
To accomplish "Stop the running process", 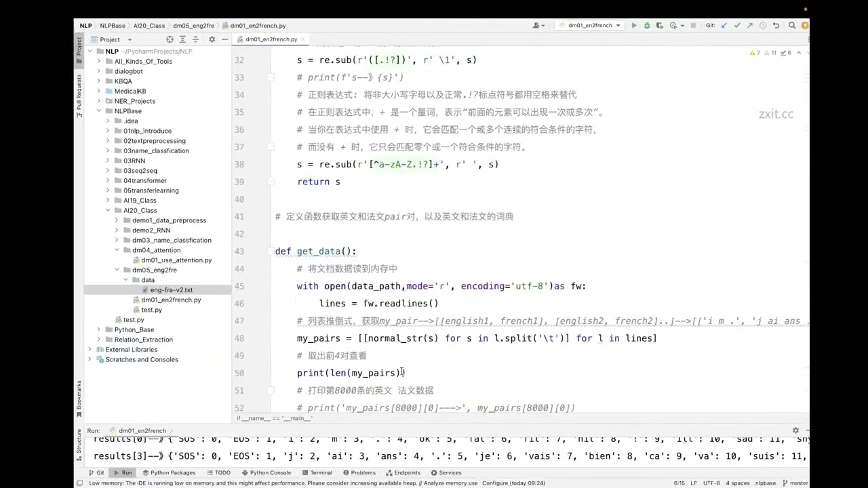I will (693, 26).
